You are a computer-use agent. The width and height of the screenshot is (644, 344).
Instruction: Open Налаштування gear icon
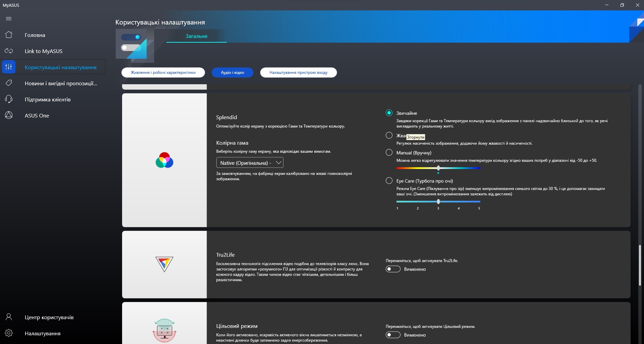coord(9,333)
